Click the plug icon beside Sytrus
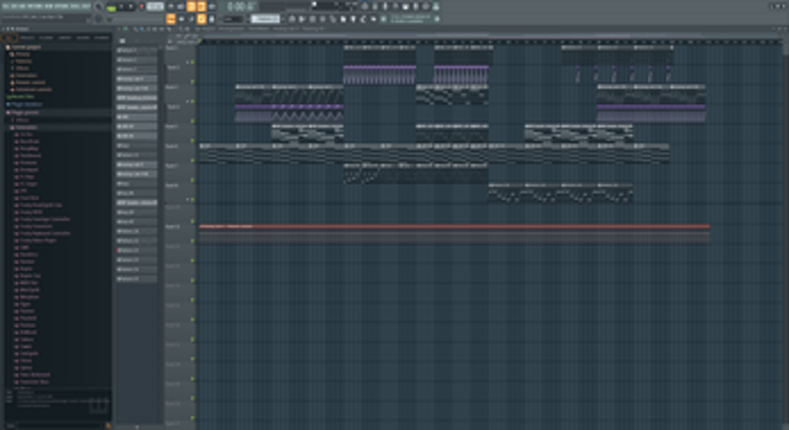The width and height of the screenshot is (789, 430). (17, 368)
